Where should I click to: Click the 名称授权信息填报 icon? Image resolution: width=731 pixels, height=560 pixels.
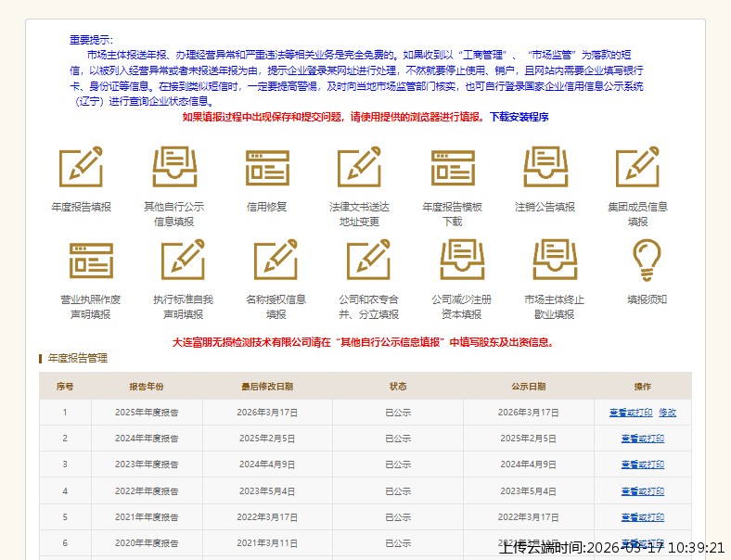pos(276,261)
